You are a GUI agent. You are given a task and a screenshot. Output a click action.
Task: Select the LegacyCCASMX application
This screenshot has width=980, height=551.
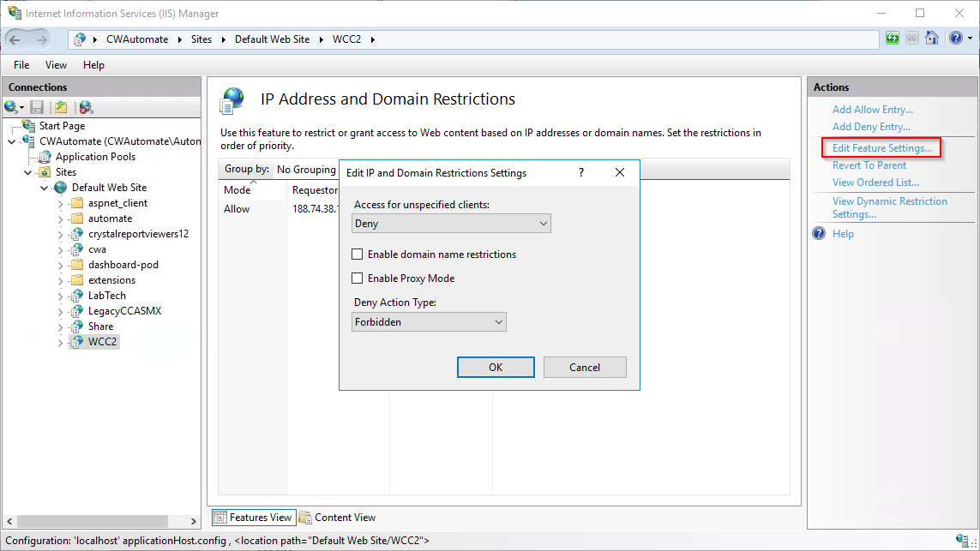(x=124, y=311)
